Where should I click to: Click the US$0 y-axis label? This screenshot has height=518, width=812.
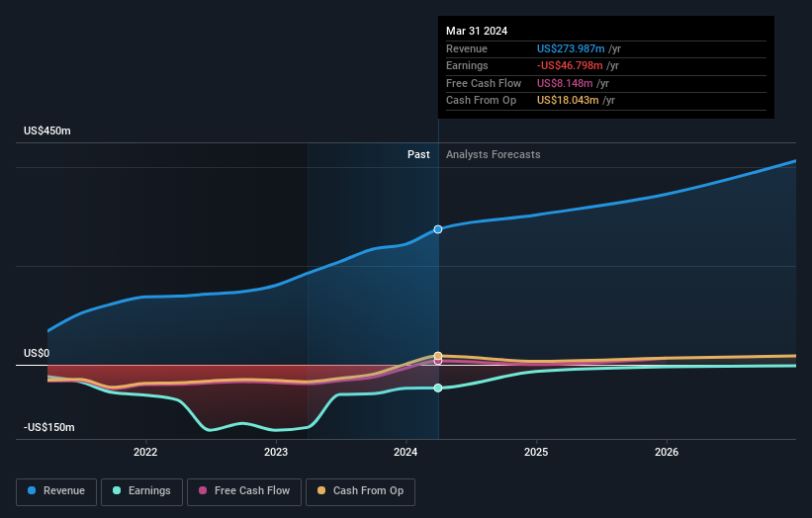(37, 354)
